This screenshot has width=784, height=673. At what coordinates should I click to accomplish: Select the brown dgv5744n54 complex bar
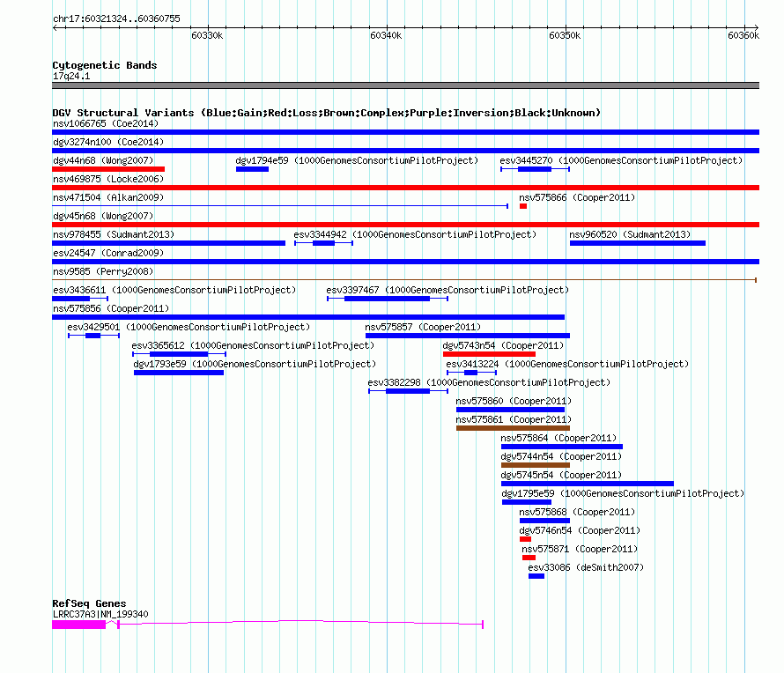tap(536, 465)
